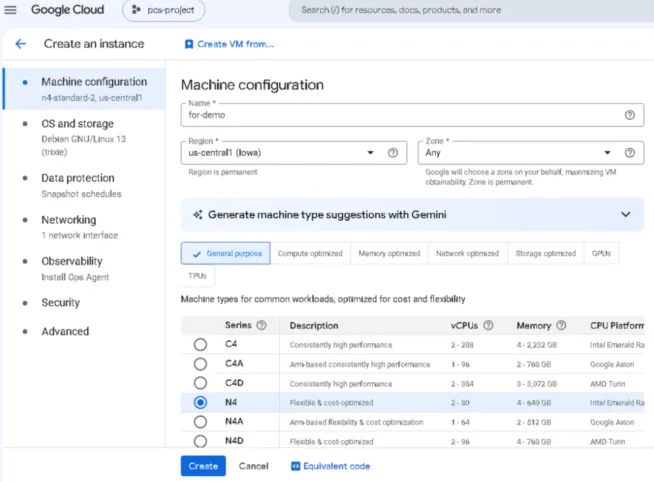The width and height of the screenshot is (654, 482).
Task: Select the N4D series radio button
Action: coord(200,441)
